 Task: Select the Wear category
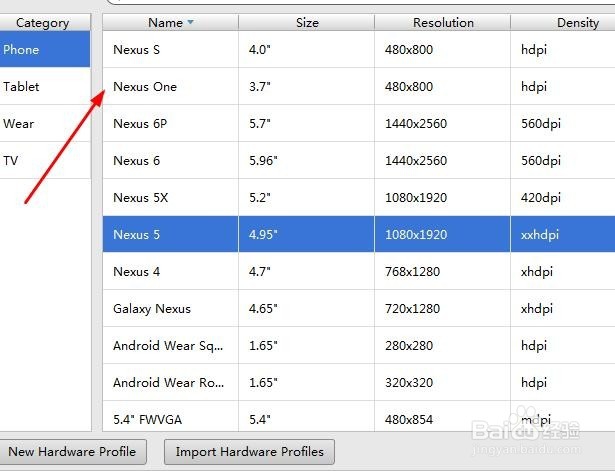[x=45, y=123]
